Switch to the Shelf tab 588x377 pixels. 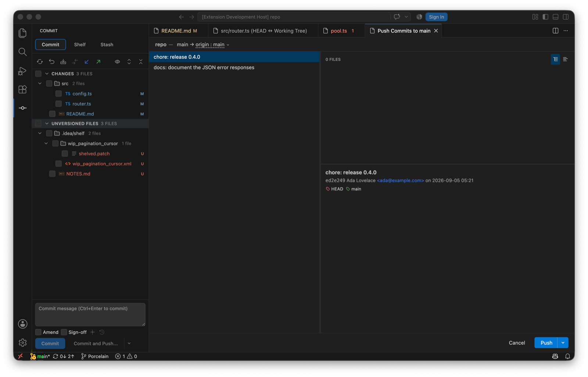click(x=80, y=44)
